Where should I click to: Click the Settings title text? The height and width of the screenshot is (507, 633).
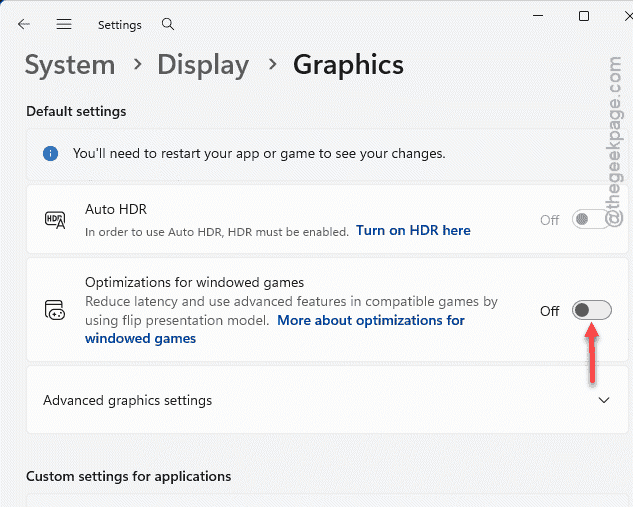click(119, 25)
